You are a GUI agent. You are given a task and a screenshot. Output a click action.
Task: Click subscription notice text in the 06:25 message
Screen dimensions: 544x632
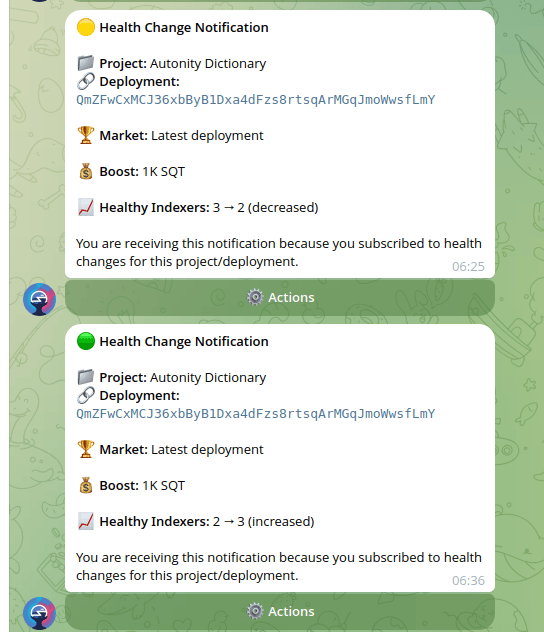278,253
